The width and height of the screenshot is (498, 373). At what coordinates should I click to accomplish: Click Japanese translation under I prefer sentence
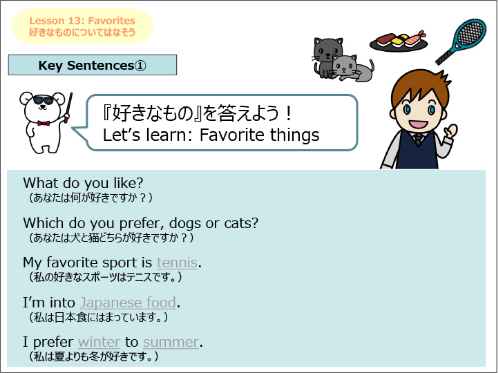(x=93, y=357)
